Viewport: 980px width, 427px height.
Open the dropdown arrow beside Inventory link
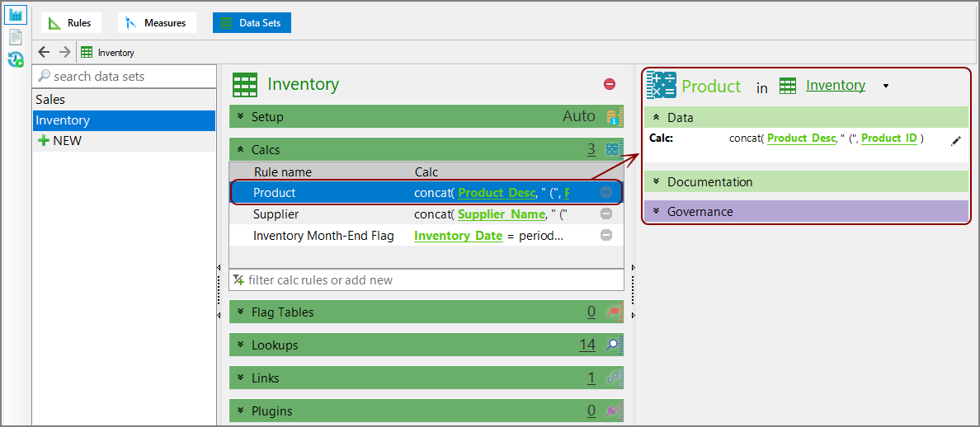click(886, 87)
